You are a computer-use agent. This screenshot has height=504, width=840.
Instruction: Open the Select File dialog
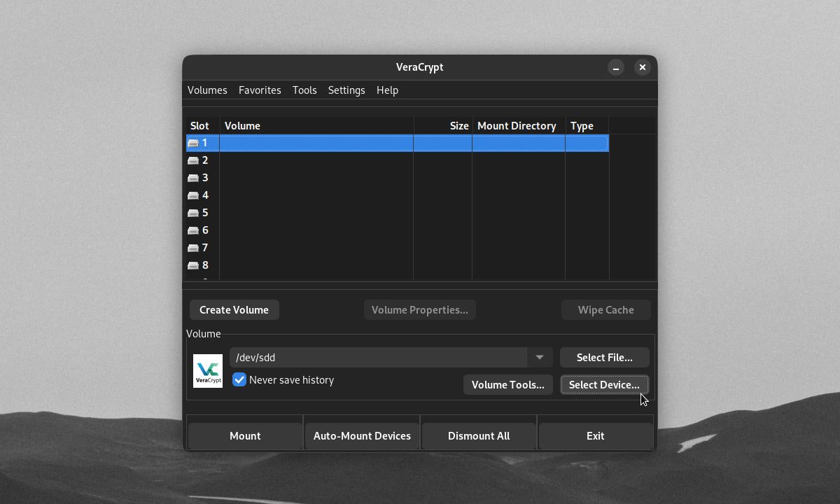click(605, 358)
